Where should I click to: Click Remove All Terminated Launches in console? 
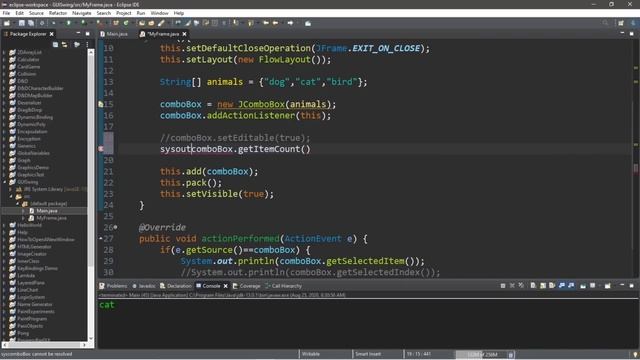pos(521,286)
